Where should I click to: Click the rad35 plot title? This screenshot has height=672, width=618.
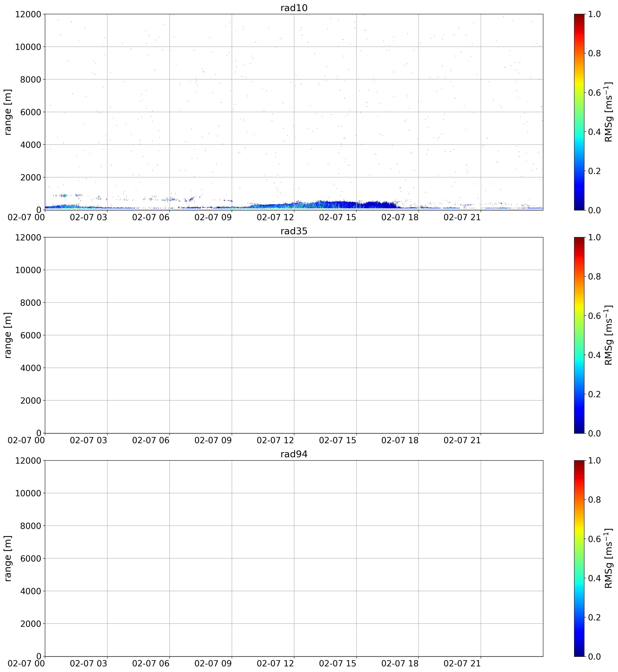click(x=294, y=231)
